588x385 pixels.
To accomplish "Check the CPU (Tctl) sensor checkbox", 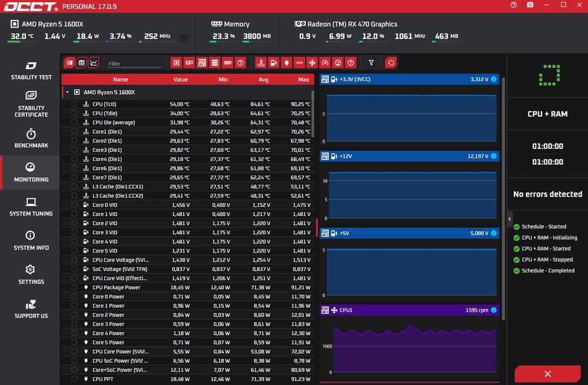I will point(74,104).
